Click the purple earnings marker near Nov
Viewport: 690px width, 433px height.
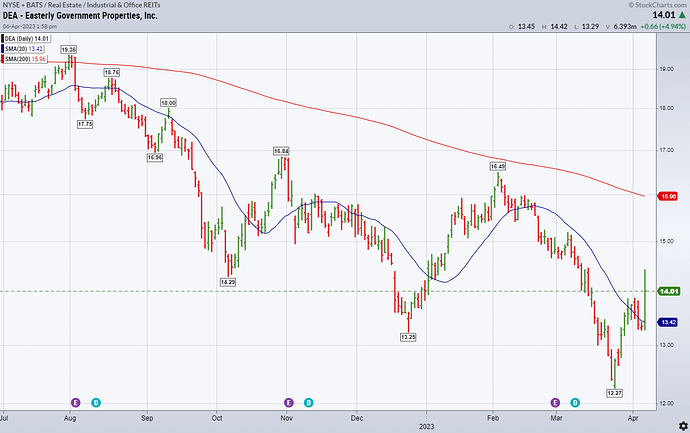click(289, 402)
